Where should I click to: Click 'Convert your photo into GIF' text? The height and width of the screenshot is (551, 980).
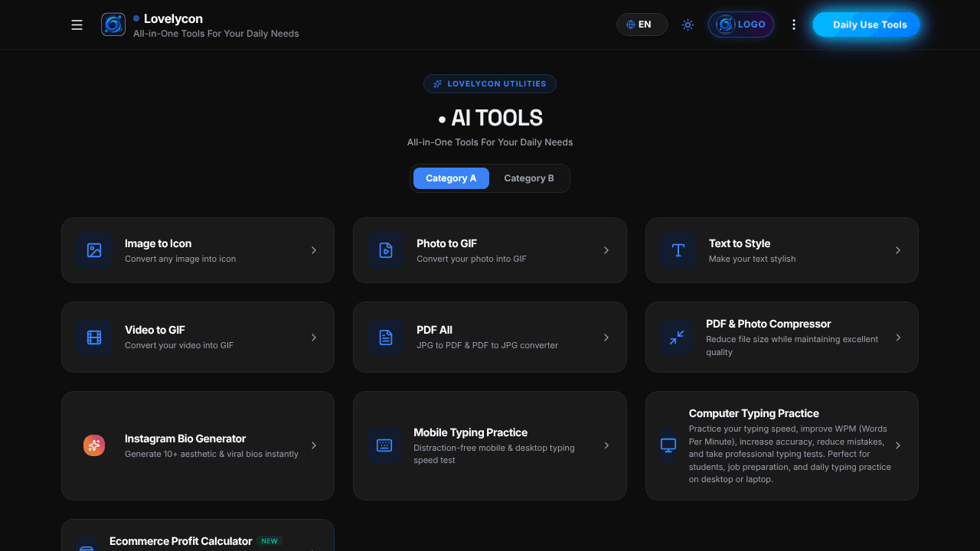(472, 259)
